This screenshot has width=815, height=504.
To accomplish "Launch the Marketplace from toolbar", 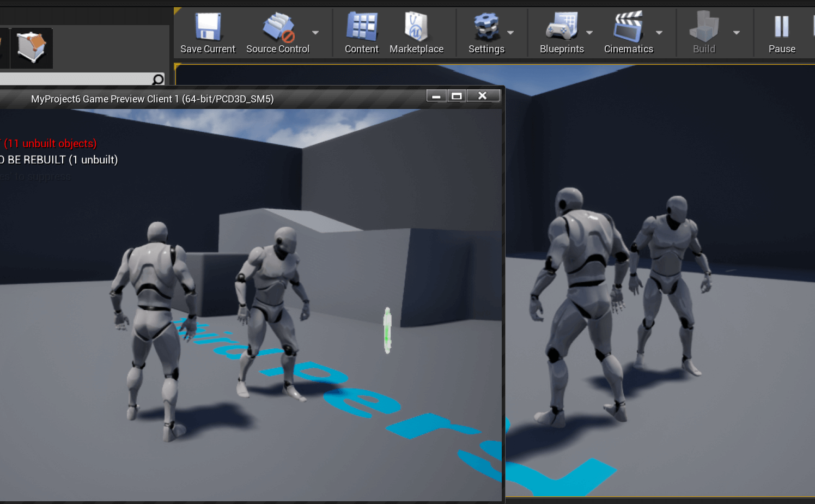I will [416, 33].
